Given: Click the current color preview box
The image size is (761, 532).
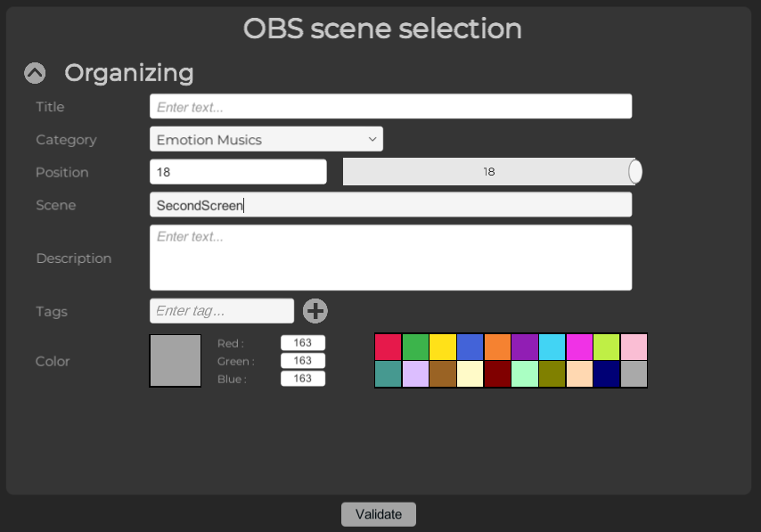Looking at the screenshot, I should coord(176,361).
